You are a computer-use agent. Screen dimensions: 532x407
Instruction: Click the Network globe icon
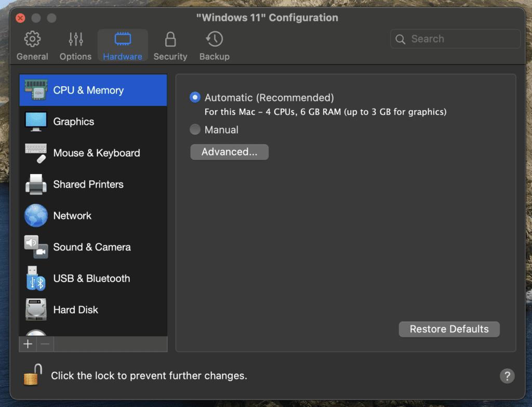[x=36, y=216]
